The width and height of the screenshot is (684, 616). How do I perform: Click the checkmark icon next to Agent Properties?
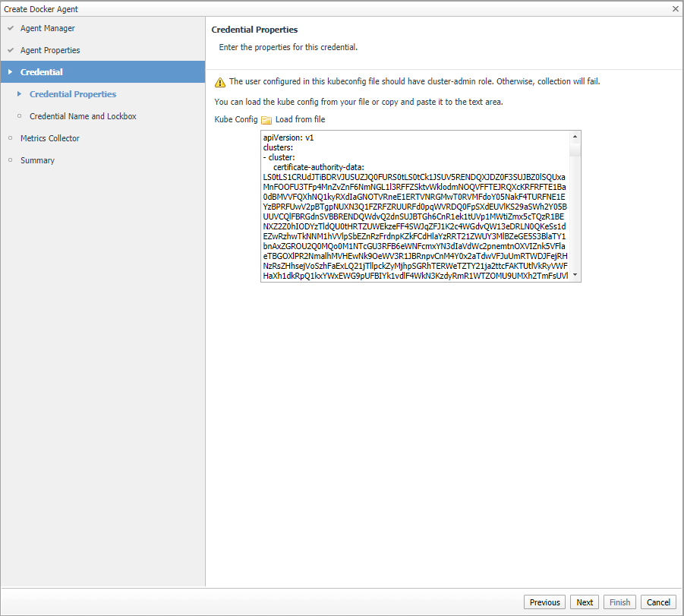11,50
